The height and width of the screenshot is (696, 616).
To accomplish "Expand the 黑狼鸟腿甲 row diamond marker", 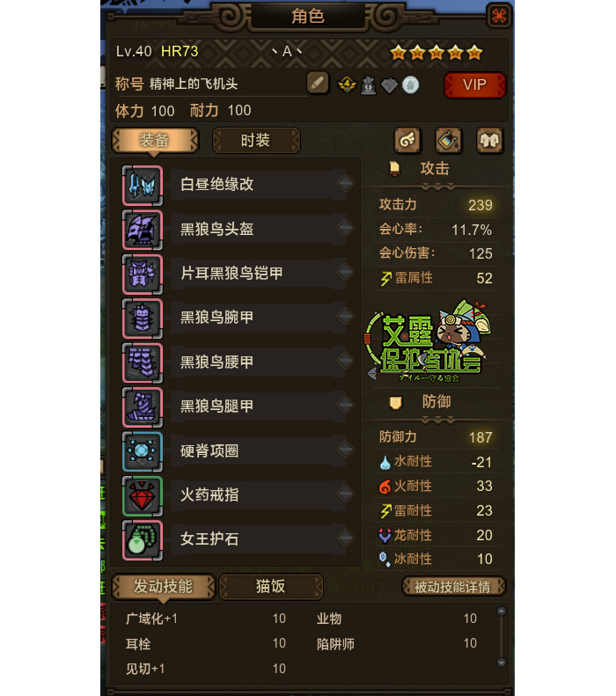I will click(345, 405).
